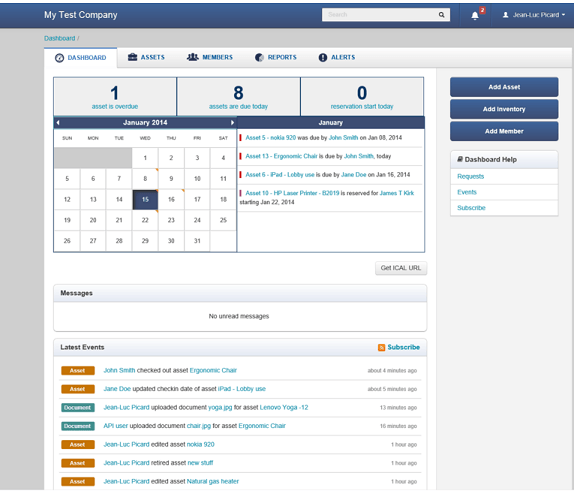The image size is (574, 491).
Task: Click the Add Member button
Action: 504,131
